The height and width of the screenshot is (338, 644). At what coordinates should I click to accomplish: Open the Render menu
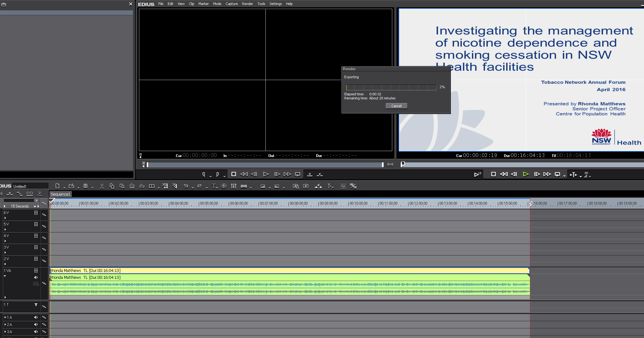tap(247, 4)
